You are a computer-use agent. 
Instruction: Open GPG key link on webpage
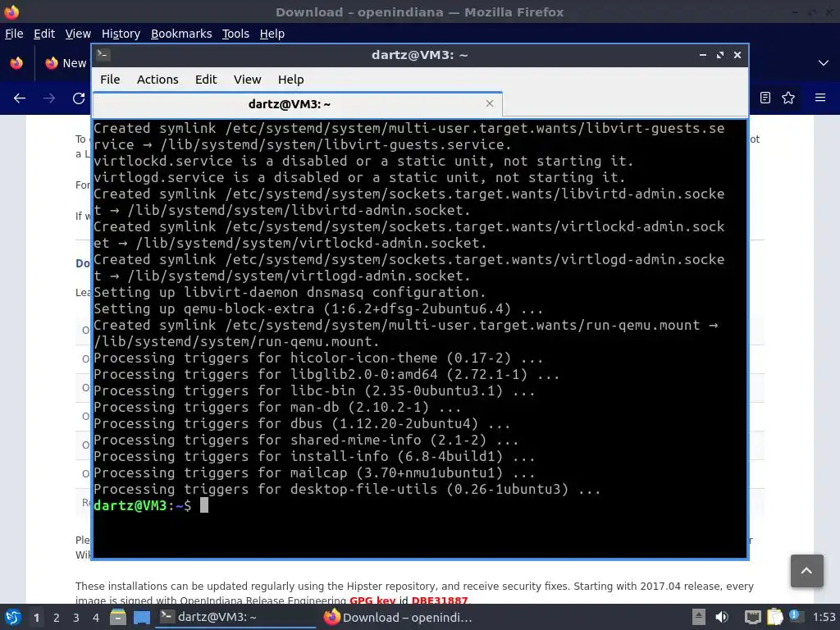point(372,600)
